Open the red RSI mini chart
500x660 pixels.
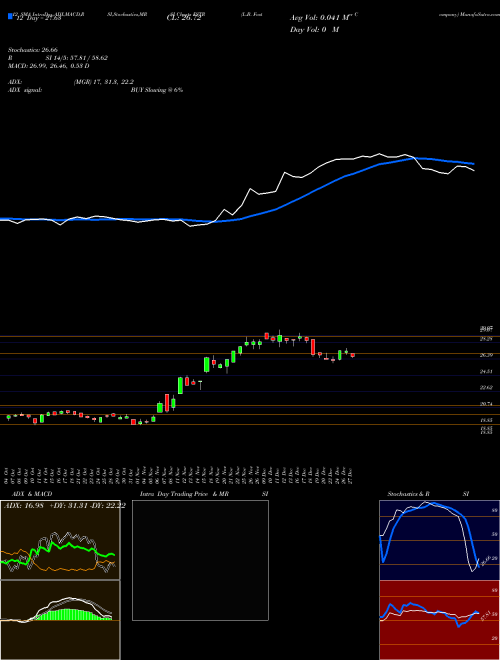point(439,620)
